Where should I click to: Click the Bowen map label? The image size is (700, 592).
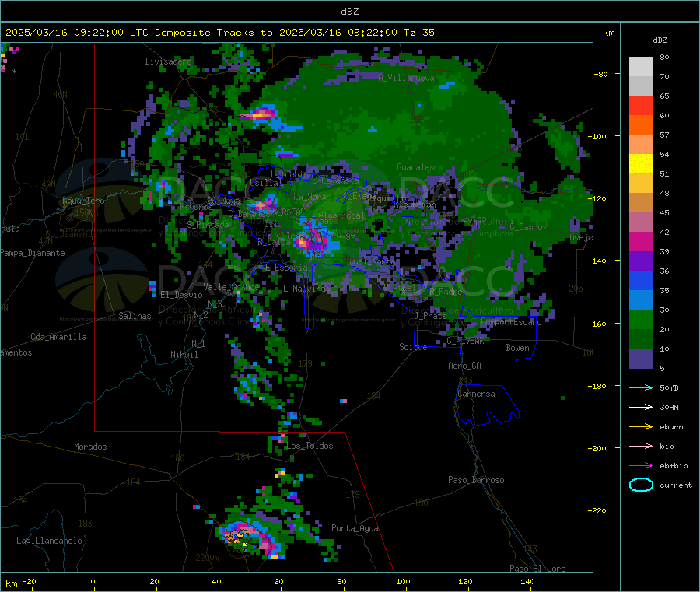[x=517, y=348]
